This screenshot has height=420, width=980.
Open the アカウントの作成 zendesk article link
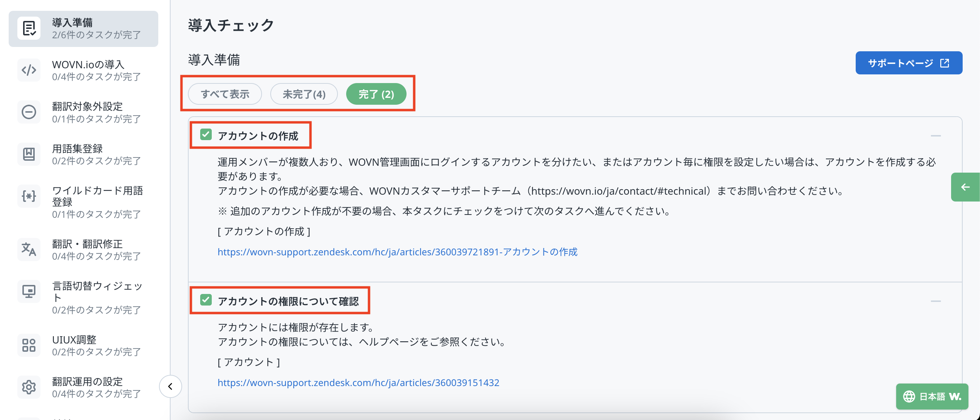(397, 252)
